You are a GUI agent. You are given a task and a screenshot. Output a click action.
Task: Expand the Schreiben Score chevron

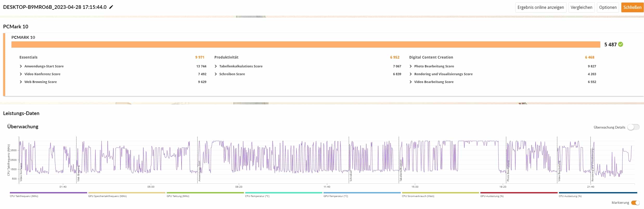pos(216,74)
